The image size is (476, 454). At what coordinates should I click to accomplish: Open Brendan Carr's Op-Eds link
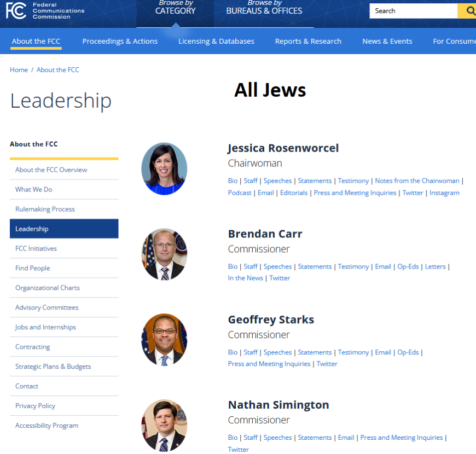408,266
